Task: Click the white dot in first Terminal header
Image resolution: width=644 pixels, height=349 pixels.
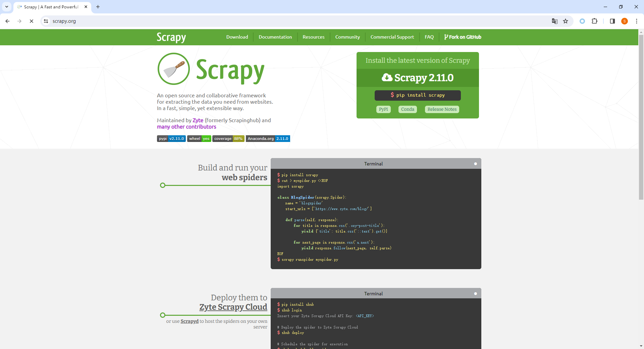Action: 475,164
